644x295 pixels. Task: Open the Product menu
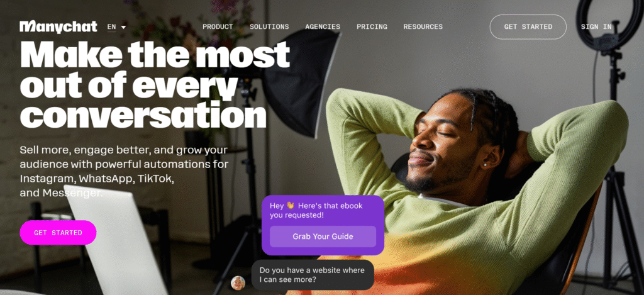coord(218,26)
